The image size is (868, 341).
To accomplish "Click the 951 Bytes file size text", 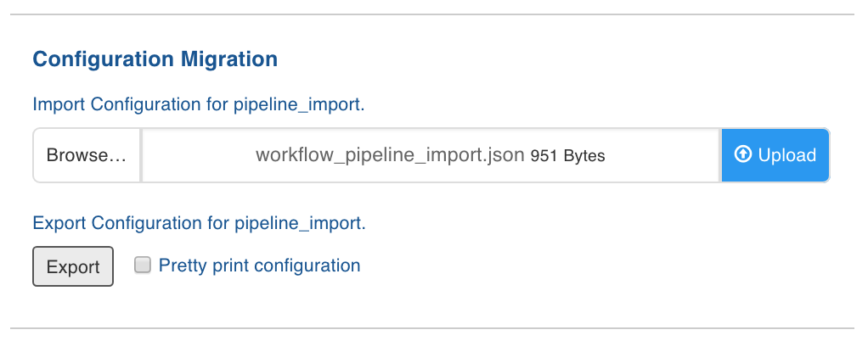I will (x=567, y=156).
